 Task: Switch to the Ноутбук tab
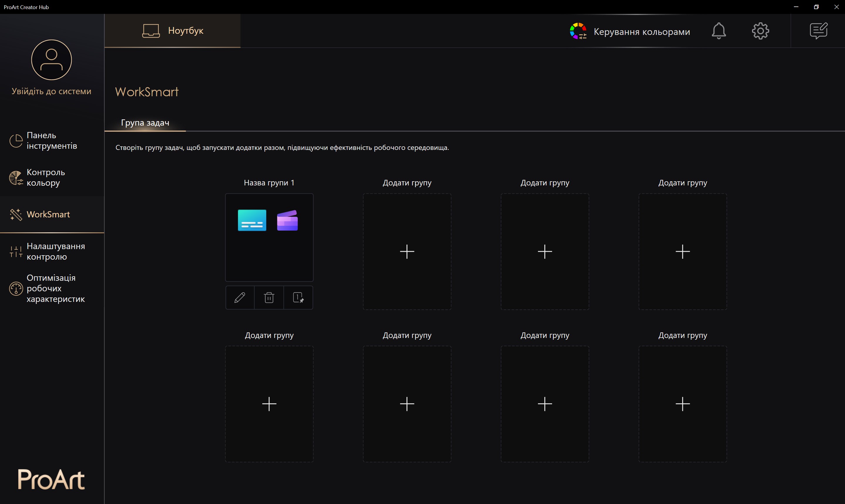[173, 31]
